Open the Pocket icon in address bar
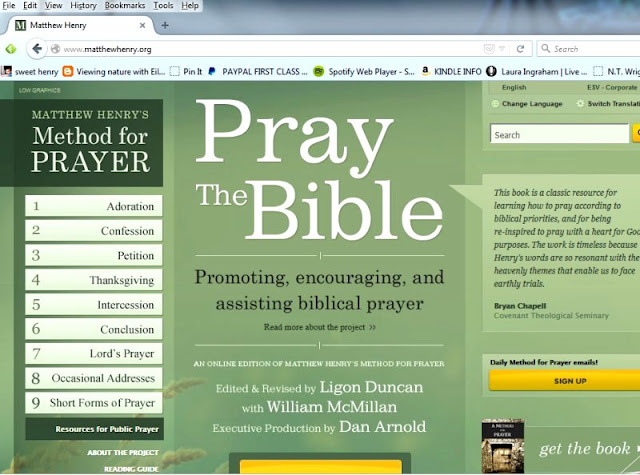The image size is (640, 475). tap(489, 49)
